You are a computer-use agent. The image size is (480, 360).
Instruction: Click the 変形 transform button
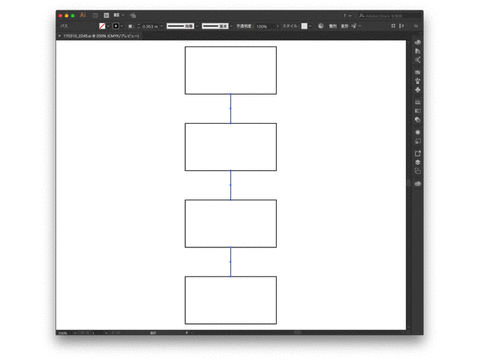tap(344, 26)
